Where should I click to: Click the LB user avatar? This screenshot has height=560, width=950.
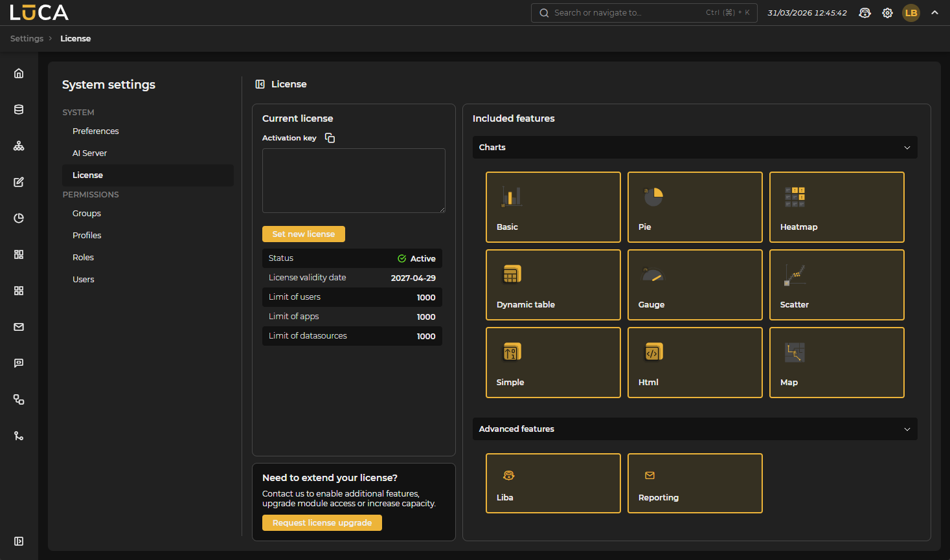(910, 13)
